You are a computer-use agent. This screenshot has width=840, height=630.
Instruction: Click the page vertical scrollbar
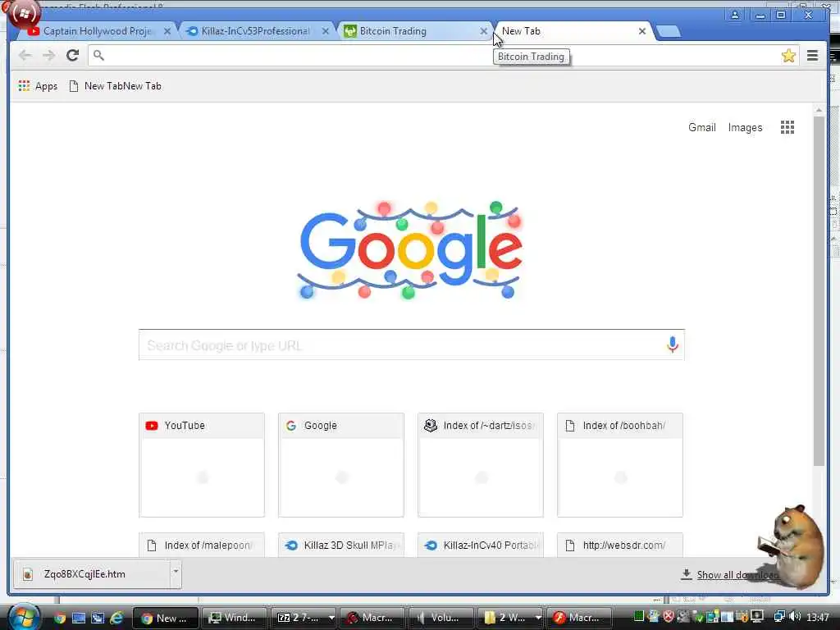(819, 290)
